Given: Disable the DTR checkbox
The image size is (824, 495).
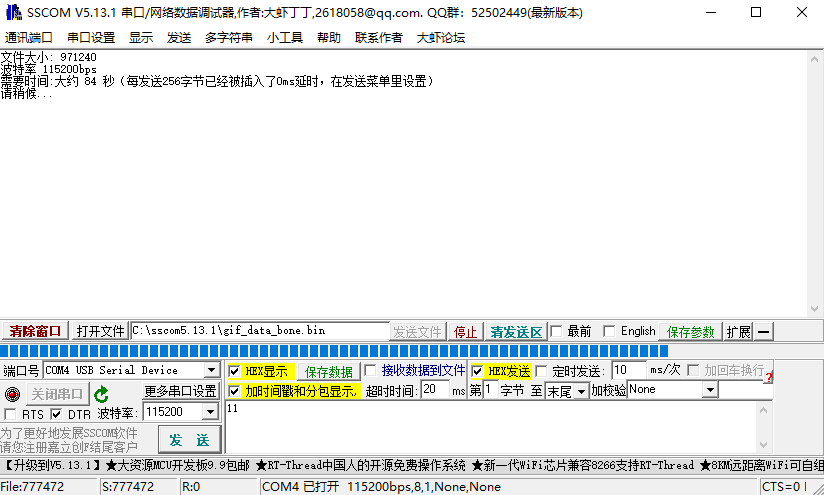Looking at the screenshot, I should click(56, 414).
